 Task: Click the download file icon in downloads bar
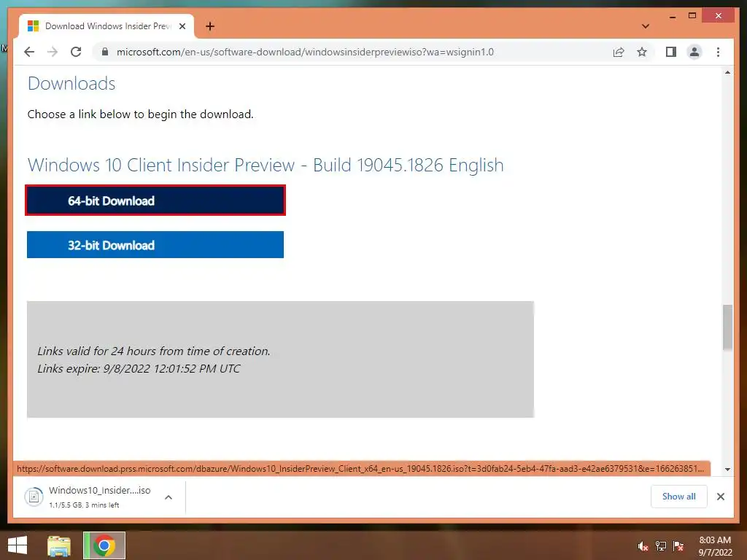pos(34,497)
